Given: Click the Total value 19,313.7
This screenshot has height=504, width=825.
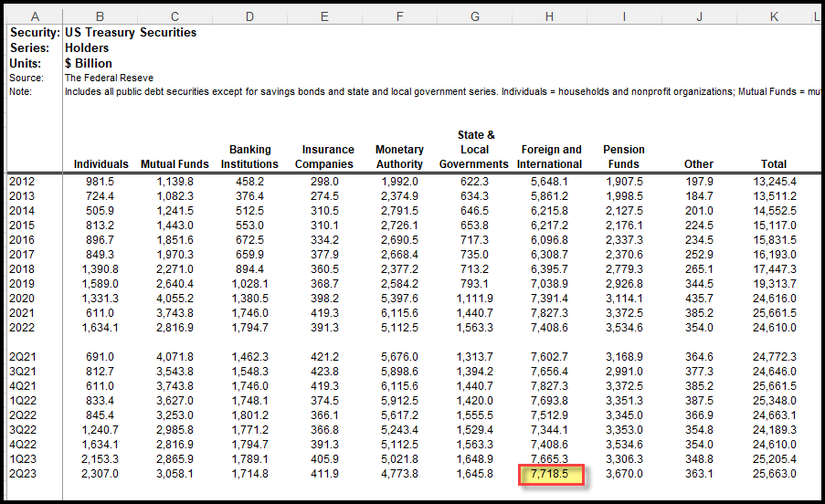Looking at the screenshot, I should tap(775, 284).
